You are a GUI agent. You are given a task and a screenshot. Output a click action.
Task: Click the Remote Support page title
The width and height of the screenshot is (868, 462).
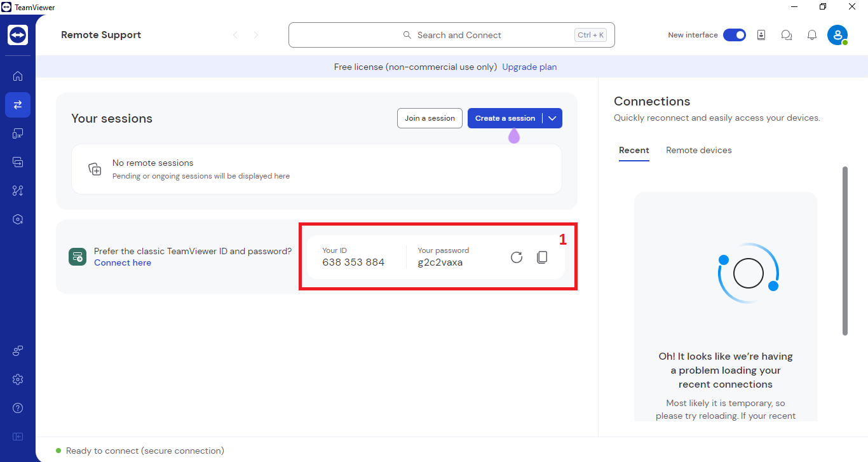tap(101, 35)
